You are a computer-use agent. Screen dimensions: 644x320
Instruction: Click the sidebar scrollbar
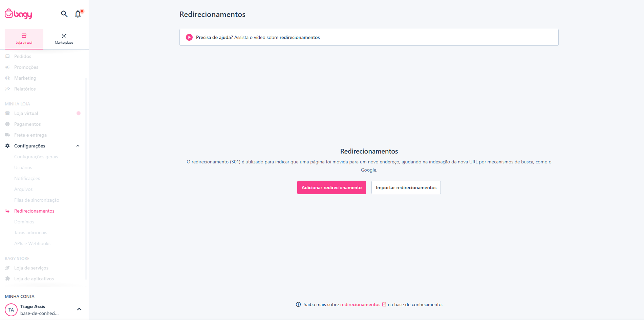[86, 179]
